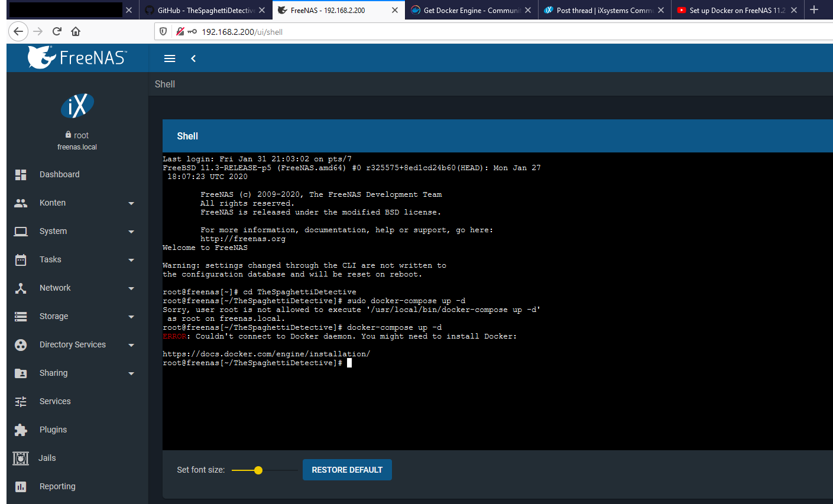Click the Jails icon in sidebar
This screenshot has width=833, height=504.
pyautogui.click(x=21, y=458)
